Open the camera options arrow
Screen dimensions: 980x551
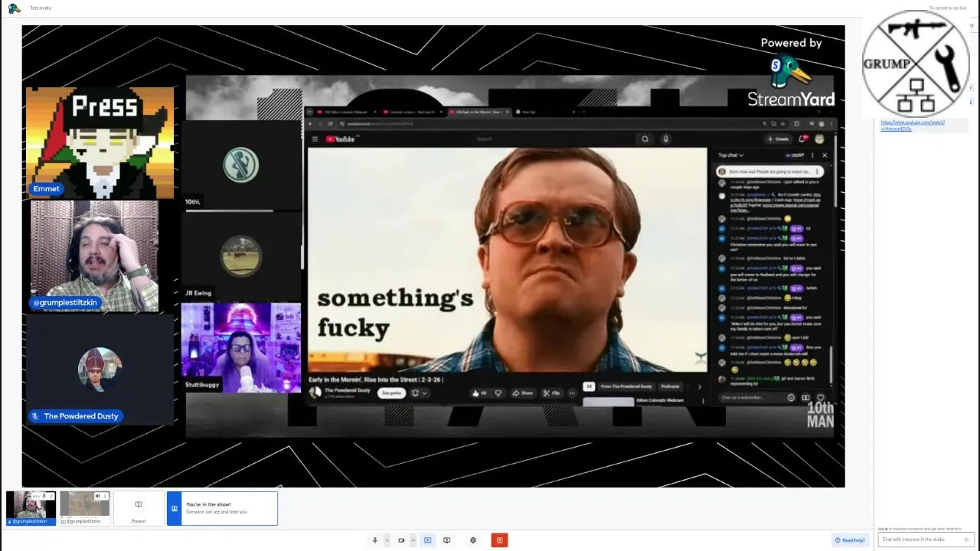point(413,540)
